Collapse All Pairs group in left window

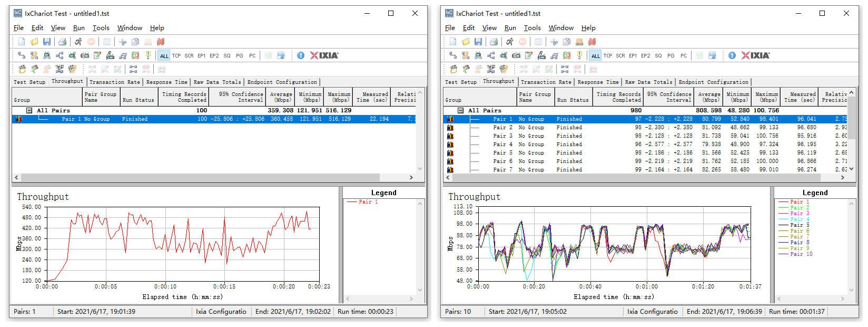(x=29, y=111)
